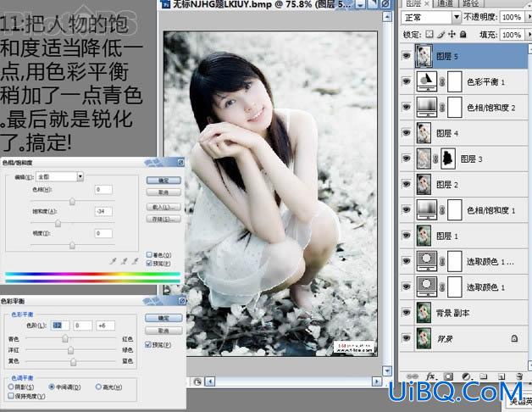The height and width of the screenshot is (412, 532).
Task: Click the 色相/饱和度 1 adjustment layer icon
Action: click(426, 210)
